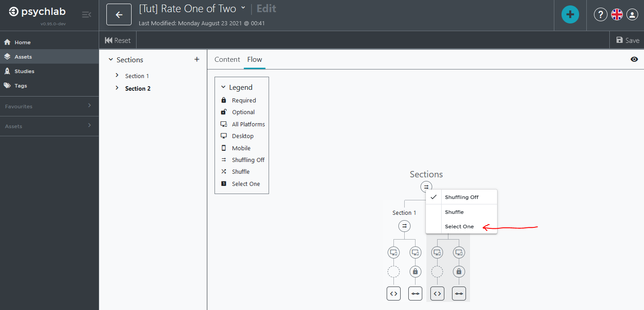This screenshot has height=310, width=644.
Task: Click the top Sections shuffling-off icon
Action: coord(426,186)
